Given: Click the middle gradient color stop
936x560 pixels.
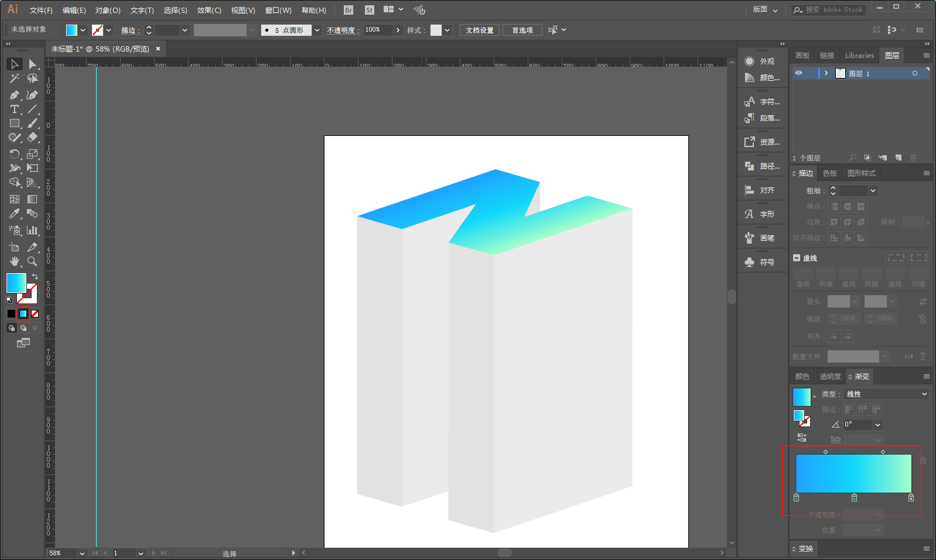Looking at the screenshot, I should click(x=854, y=497).
